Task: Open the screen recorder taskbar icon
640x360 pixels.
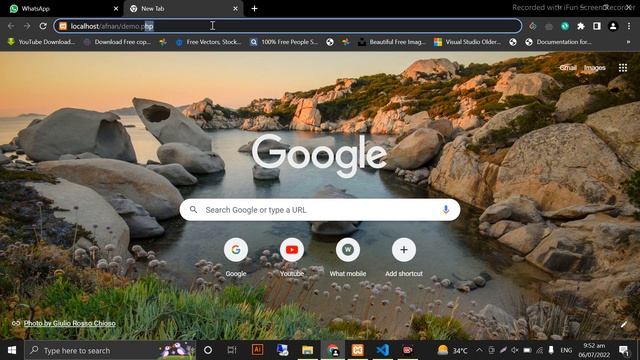Action: (x=407, y=350)
